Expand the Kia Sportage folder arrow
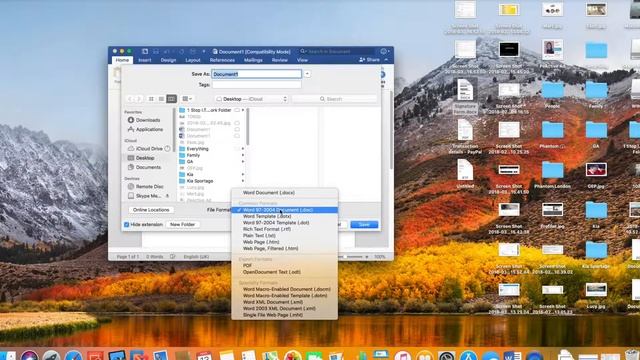The image size is (640, 360). (x=243, y=181)
